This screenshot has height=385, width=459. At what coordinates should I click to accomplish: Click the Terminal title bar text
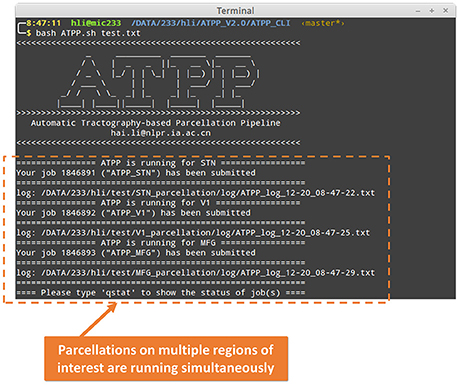(x=235, y=11)
